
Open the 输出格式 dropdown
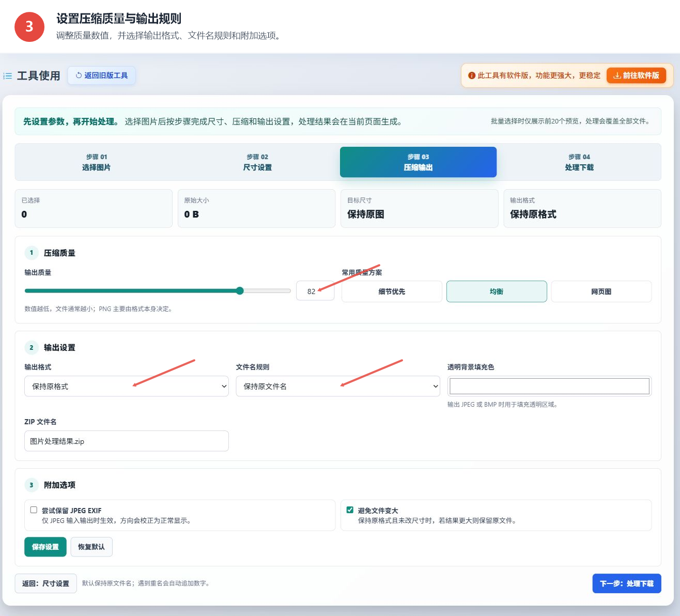(127, 386)
